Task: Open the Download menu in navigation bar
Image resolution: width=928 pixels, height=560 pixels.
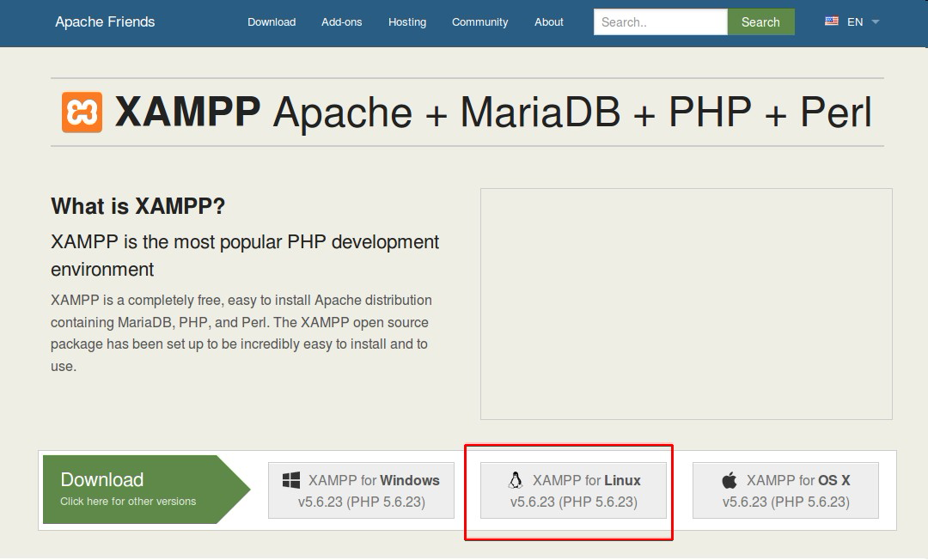Action: [x=272, y=21]
